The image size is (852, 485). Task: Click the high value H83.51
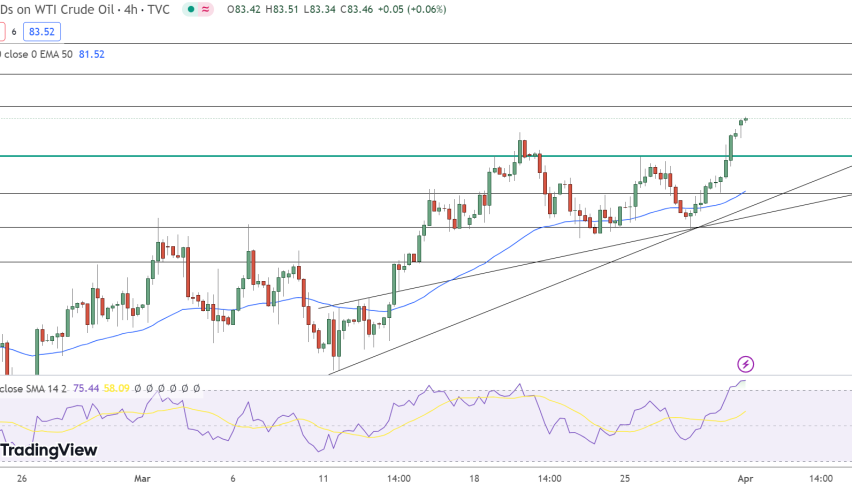[x=281, y=9]
